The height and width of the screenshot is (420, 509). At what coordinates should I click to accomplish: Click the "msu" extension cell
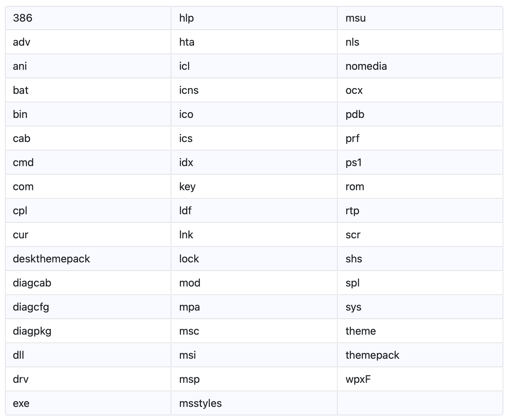click(355, 18)
